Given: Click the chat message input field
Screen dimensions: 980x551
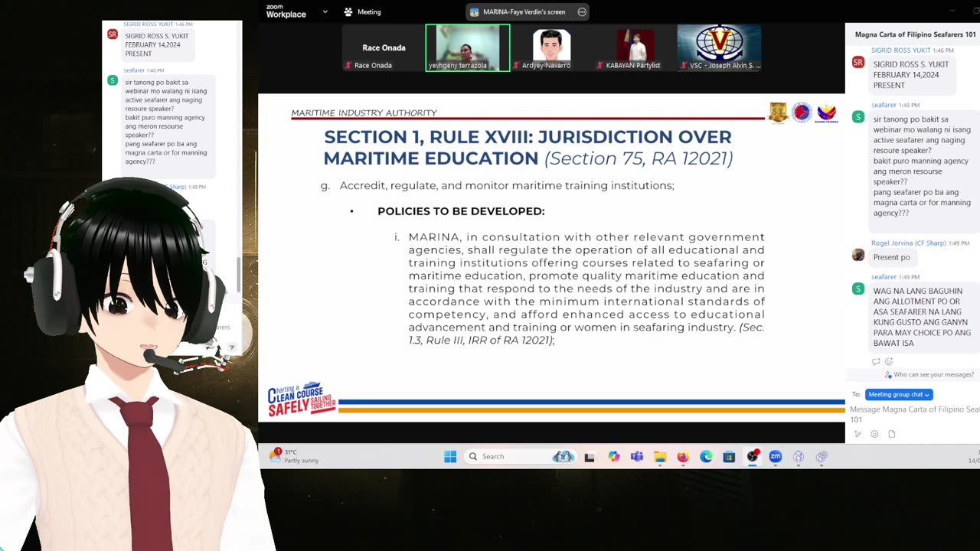Looking at the screenshot, I should 914,414.
